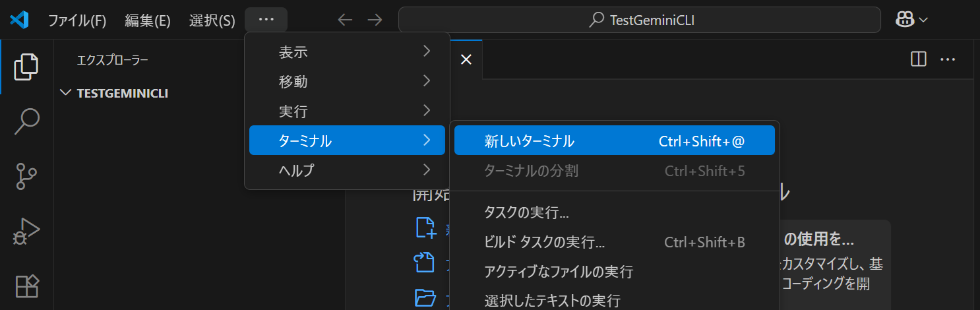This screenshot has width=980, height=310.
Task: Open the Source Control view icon
Action: pos(26,177)
